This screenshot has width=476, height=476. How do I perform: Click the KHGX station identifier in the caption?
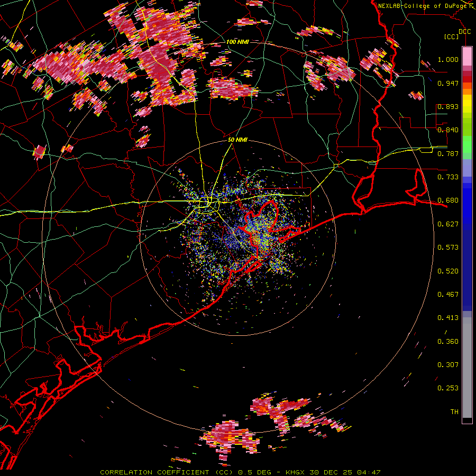(x=296, y=472)
